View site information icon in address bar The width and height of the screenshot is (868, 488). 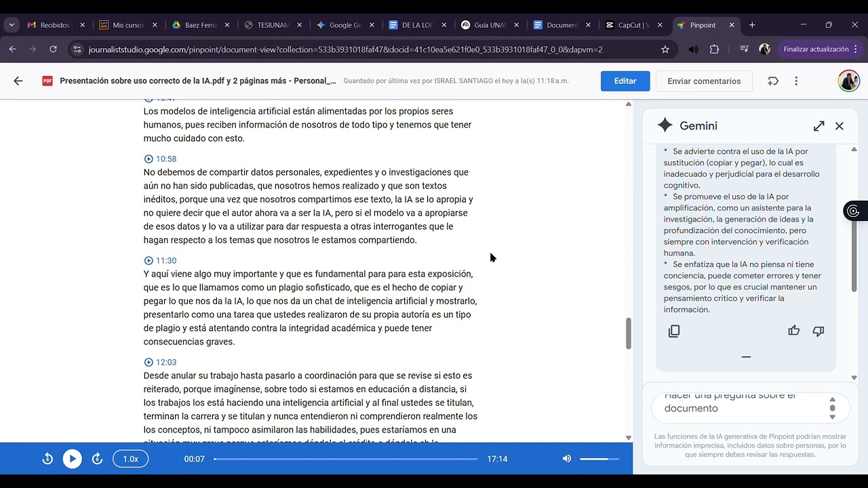77,49
